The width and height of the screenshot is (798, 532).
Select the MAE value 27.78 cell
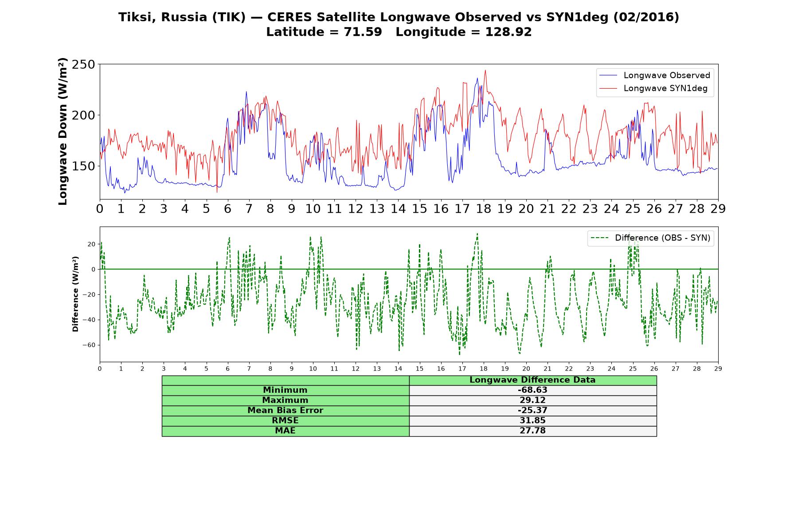pos(533,431)
